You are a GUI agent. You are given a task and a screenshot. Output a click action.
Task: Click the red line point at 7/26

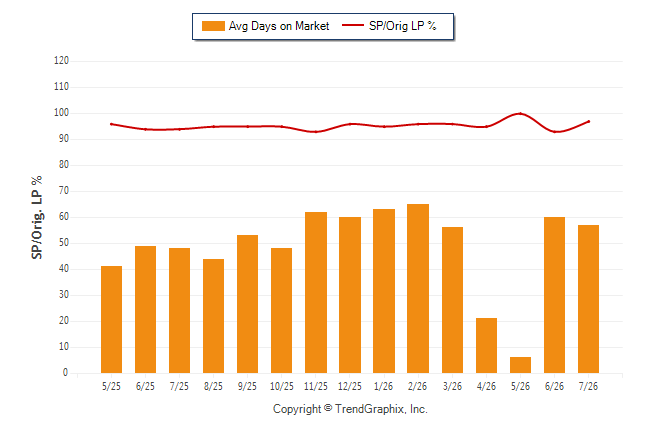589,122
